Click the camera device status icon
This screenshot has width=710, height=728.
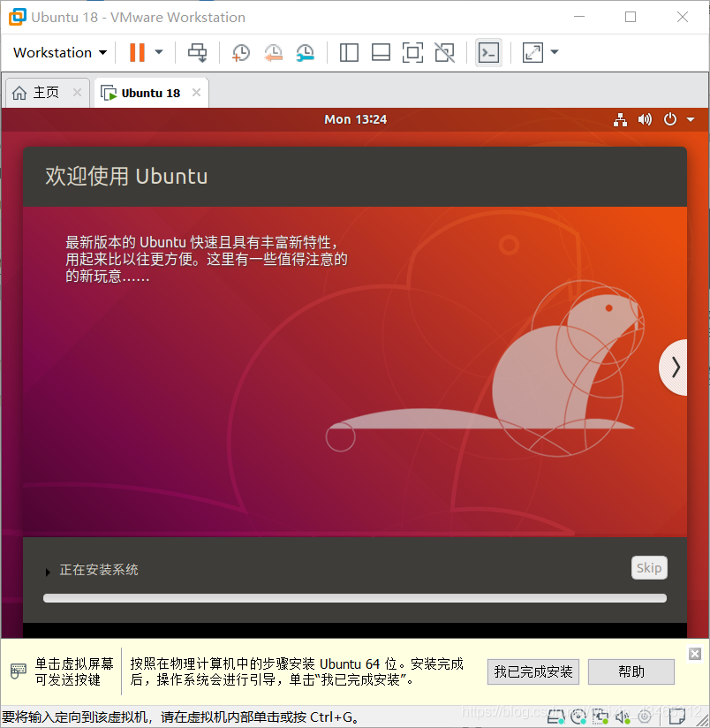tap(645, 717)
